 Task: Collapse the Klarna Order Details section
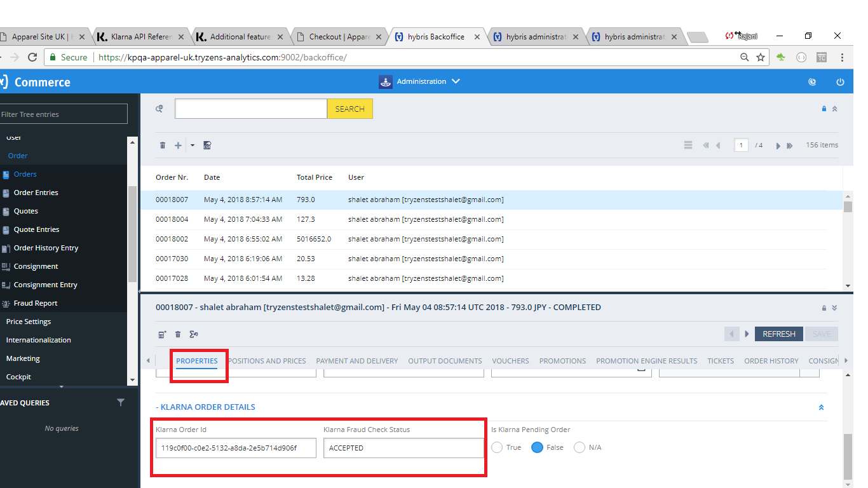coord(821,407)
